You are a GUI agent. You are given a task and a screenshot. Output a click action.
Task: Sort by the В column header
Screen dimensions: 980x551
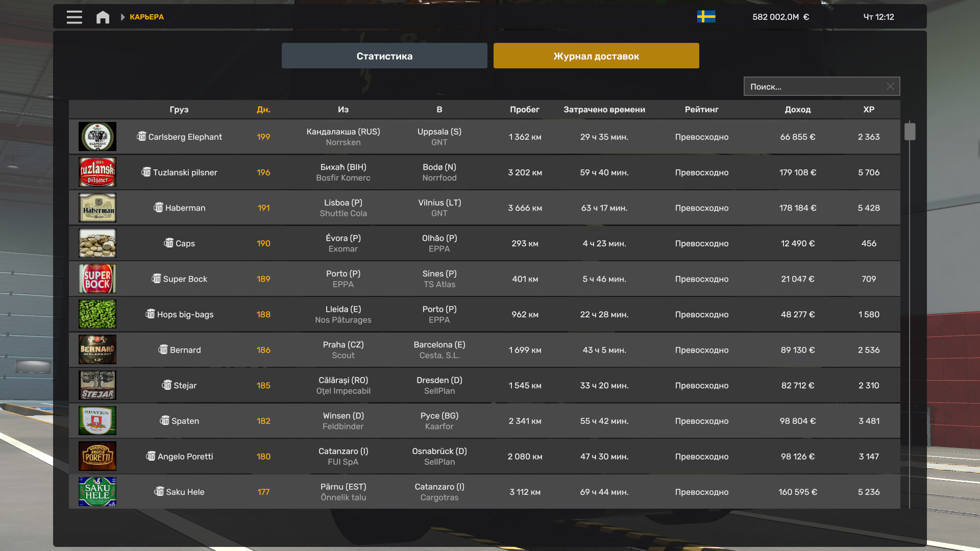coord(439,109)
